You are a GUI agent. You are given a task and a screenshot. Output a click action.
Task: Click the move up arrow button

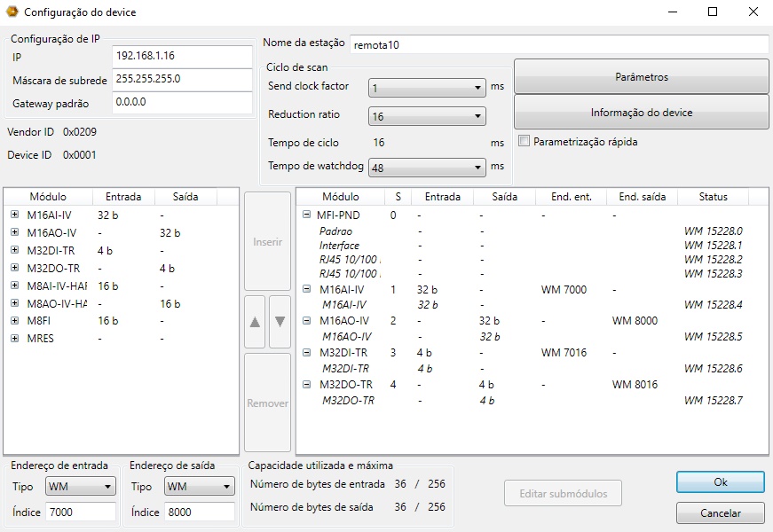click(255, 321)
